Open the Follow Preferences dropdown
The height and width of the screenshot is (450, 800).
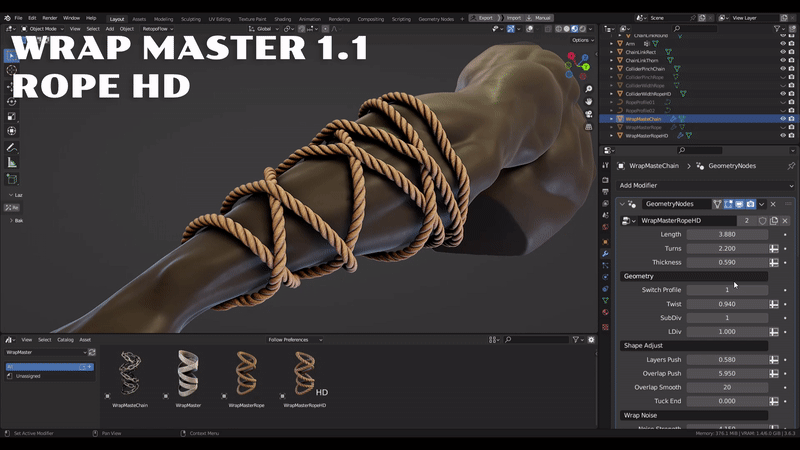click(295, 340)
